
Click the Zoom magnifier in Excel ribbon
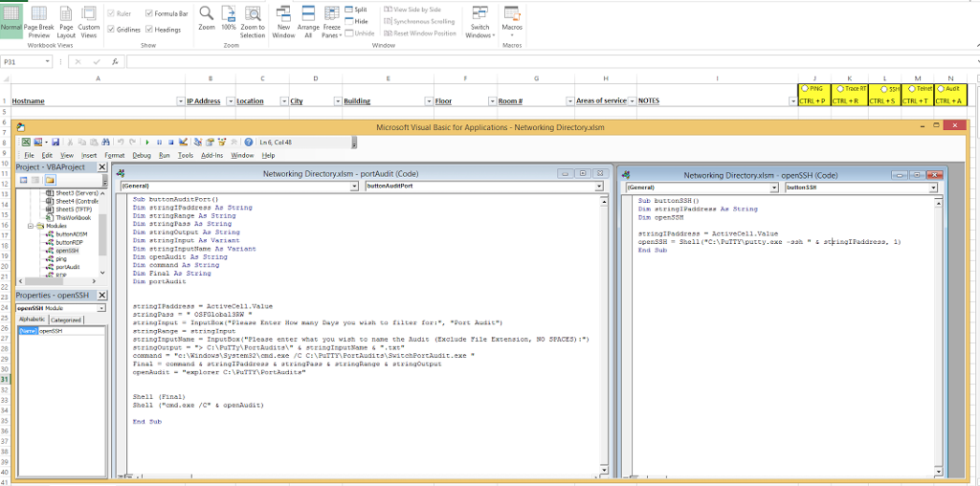pos(207,19)
